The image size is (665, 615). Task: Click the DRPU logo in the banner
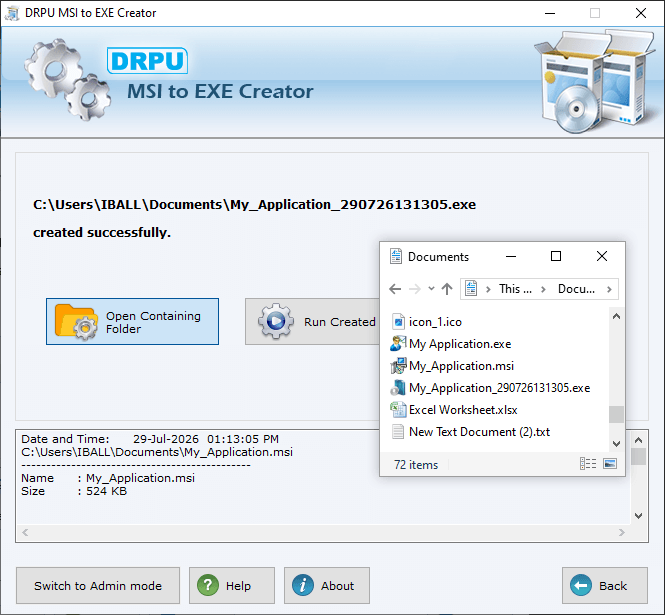pos(147,61)
